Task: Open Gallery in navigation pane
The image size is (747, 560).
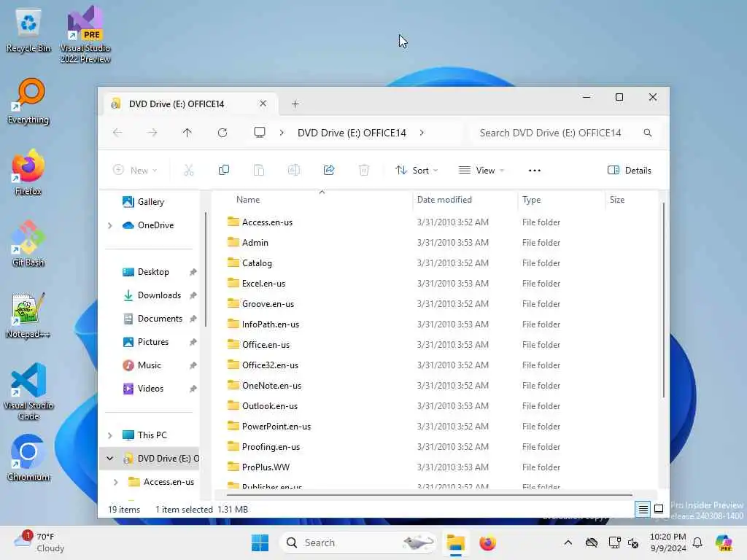Action: point(150,202)
